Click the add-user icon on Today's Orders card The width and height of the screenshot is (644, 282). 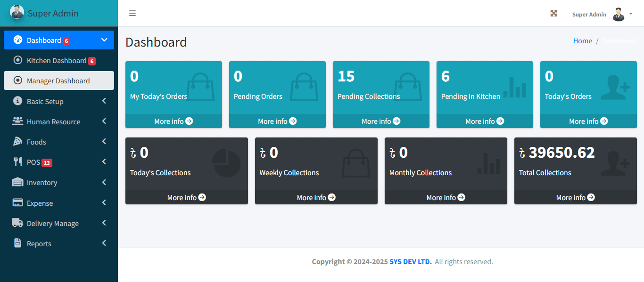click(616, 87)
